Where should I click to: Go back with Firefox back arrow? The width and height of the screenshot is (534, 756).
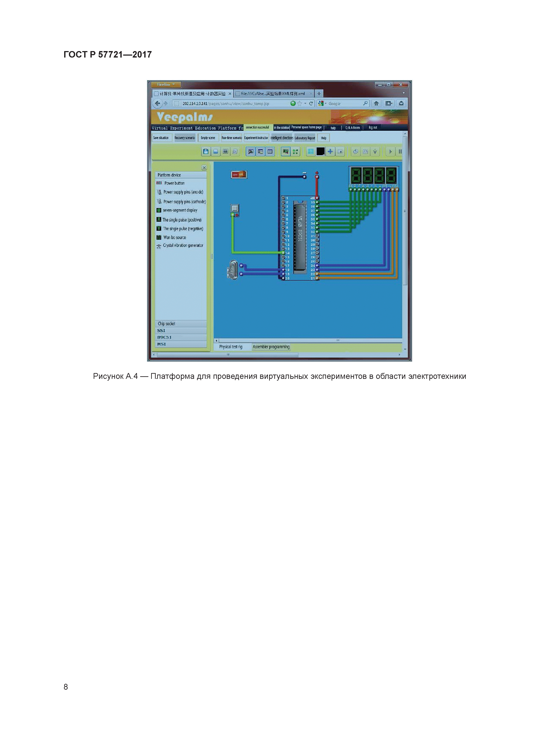click(x=158, y=103)
